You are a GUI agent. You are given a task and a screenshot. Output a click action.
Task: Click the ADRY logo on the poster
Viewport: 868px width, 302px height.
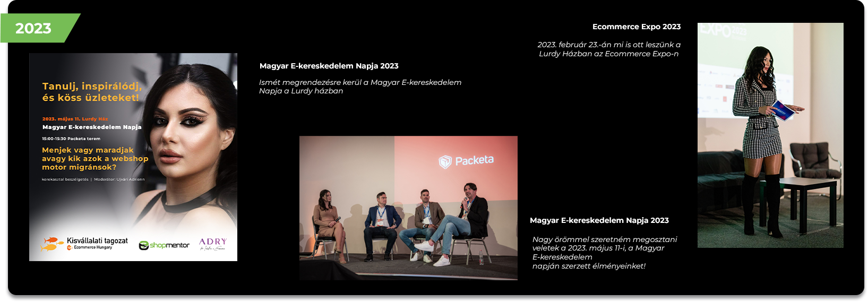pyautogui.click(x=213, y=244)
